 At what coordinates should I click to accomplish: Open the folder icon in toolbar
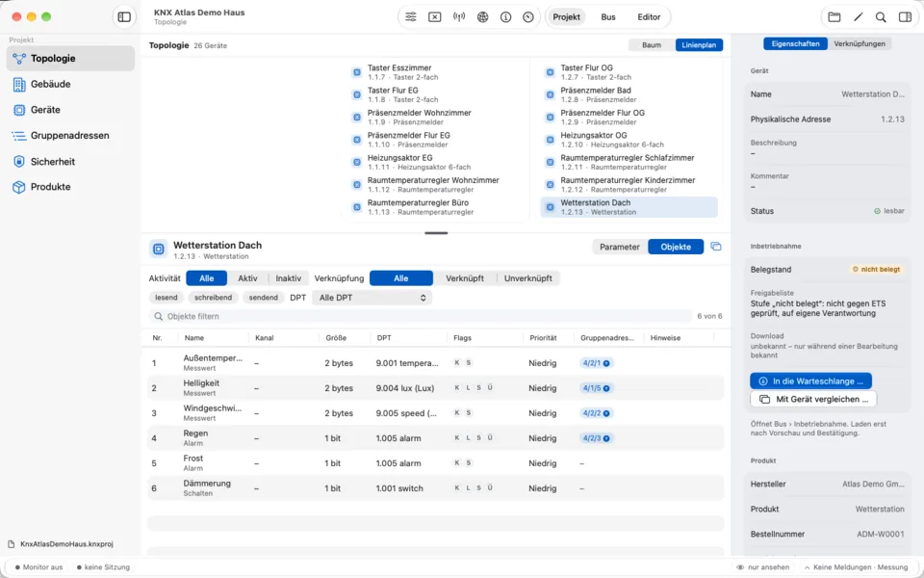(x=834, y=17)
